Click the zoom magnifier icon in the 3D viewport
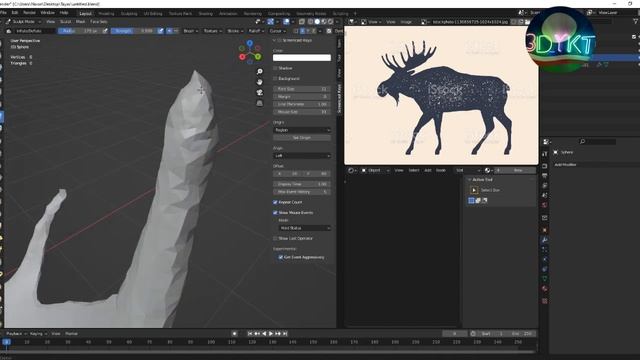Screen dimensions: 640x360 pyautogui.click(x=260, y=72)
